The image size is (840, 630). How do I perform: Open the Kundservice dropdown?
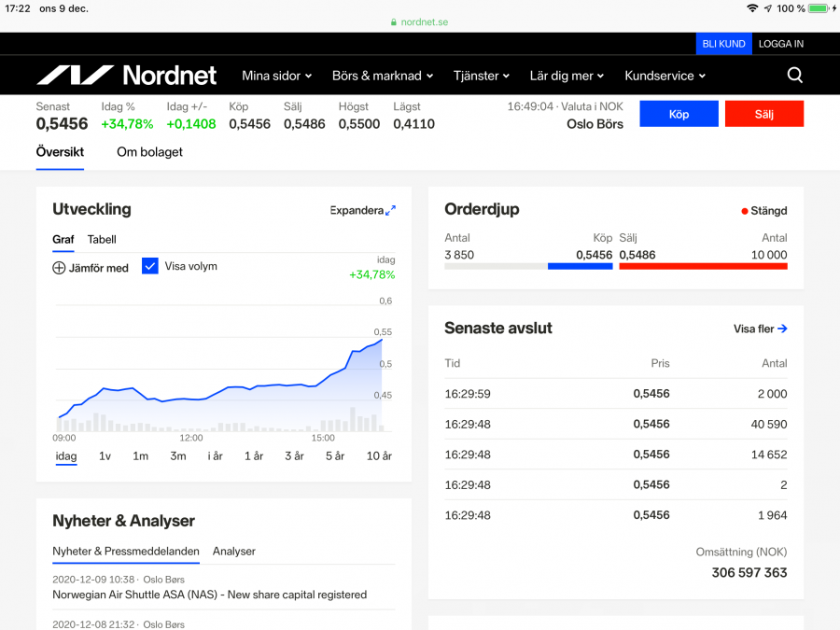(x=665, y=76)
